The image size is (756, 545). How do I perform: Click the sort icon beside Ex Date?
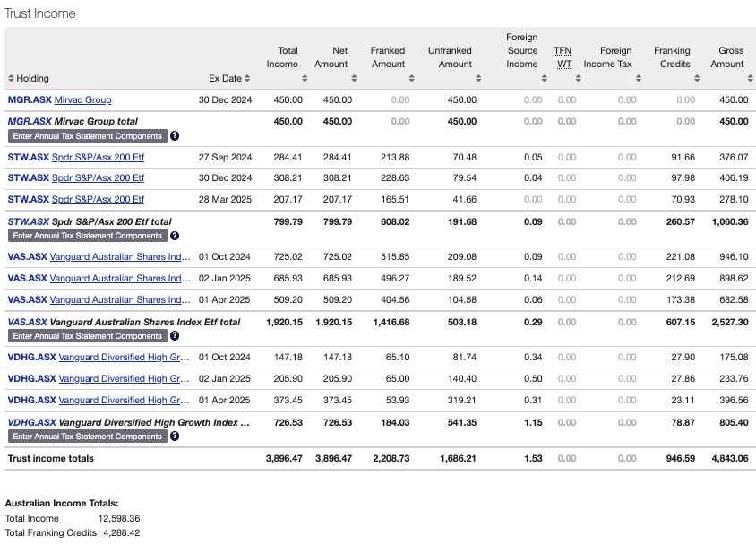pyautogui.click(x=249, y=78)
